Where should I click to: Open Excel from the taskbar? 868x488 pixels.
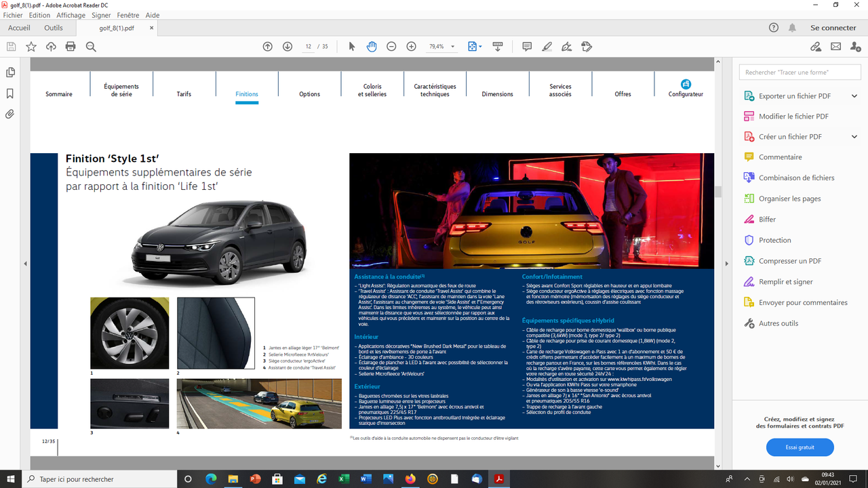click(344, 479)
